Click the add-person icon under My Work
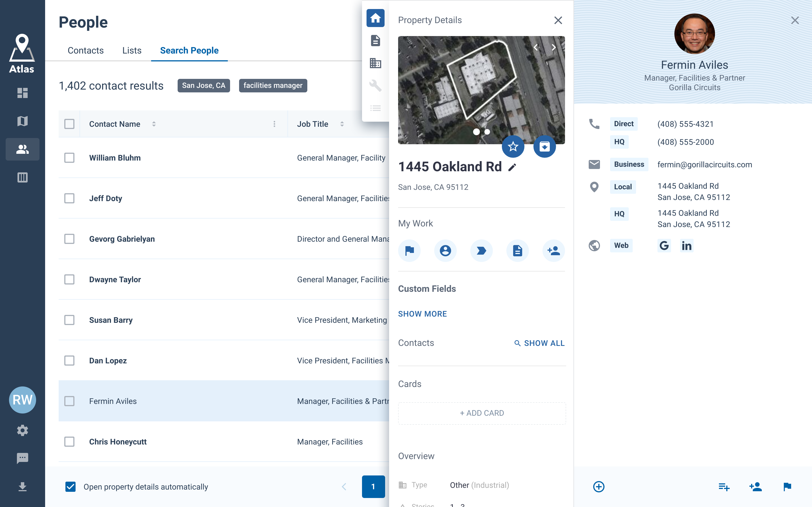Viewport: 812px width, 507px height. 553,250
